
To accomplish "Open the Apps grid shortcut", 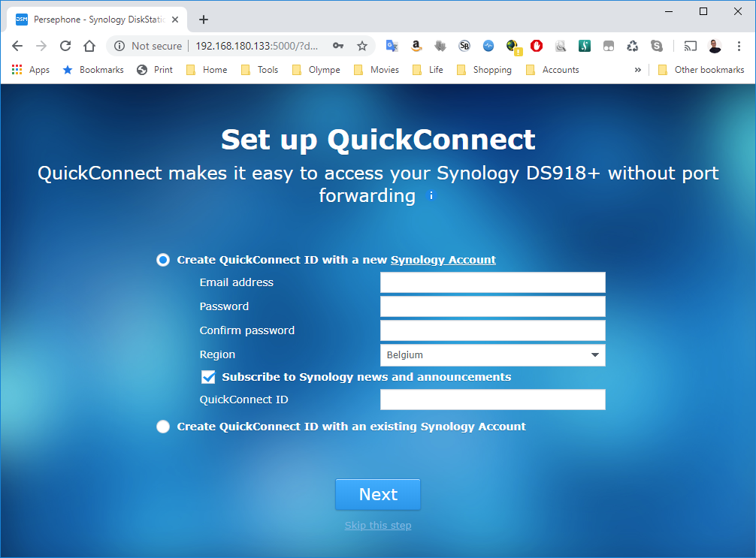I will [x=30, y=70].
